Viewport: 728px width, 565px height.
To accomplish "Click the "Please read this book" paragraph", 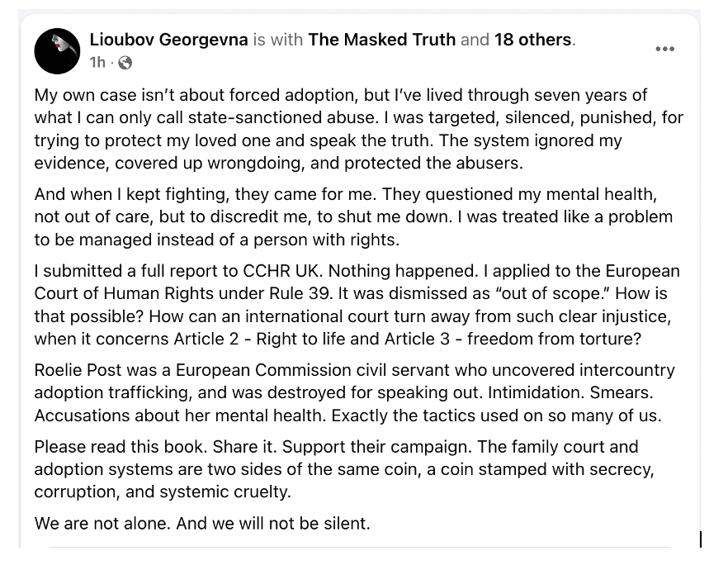I will [343, 469].
